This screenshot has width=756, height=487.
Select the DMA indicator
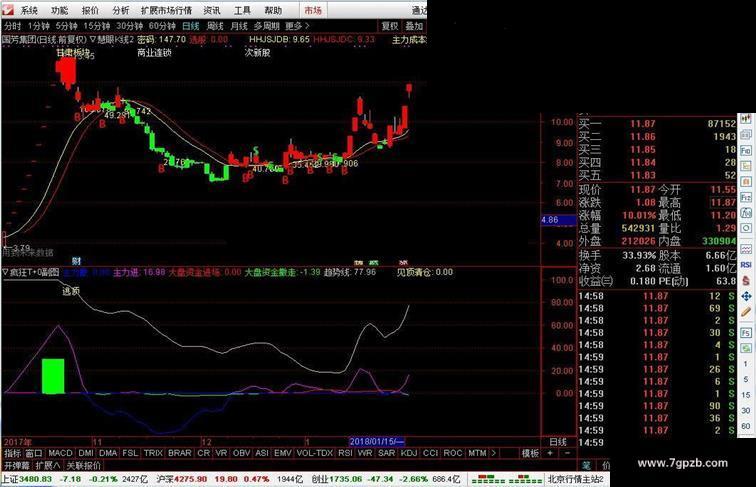tap(108, 453)
